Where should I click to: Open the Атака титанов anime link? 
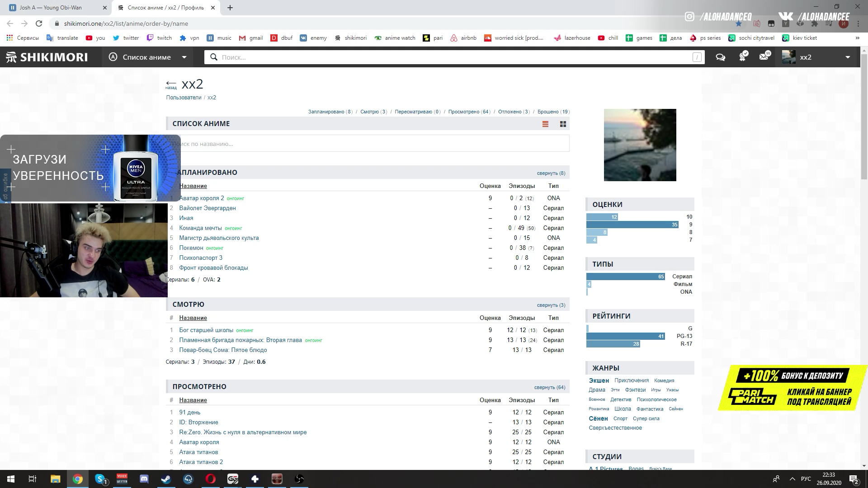click(198, 452)
